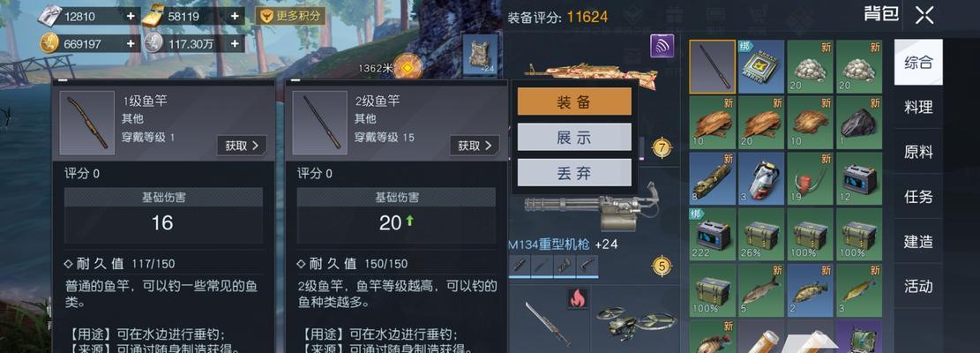Collapse the 1级鱼竿 detail panel minimize bar
The width and height of the screenshot is (980, 353).
(63, 81)
